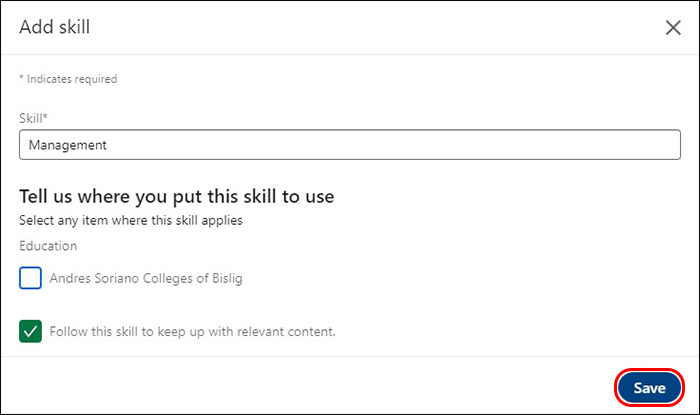The height and width of the screenshot is (415, 700).
Task: Click the green checkmark next to Follow
Action: (x=30, y=331)
